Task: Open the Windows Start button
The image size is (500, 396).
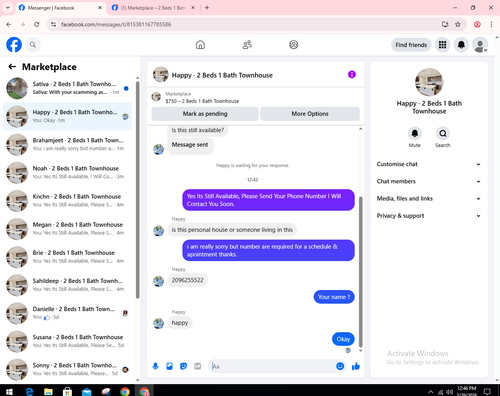Action: coord(9,392)
